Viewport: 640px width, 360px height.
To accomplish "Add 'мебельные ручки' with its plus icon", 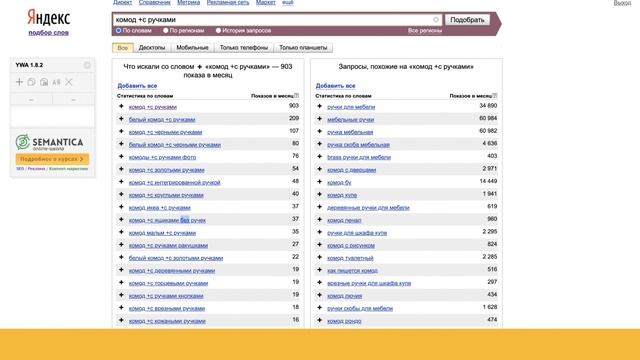I will tap(320, 119).
